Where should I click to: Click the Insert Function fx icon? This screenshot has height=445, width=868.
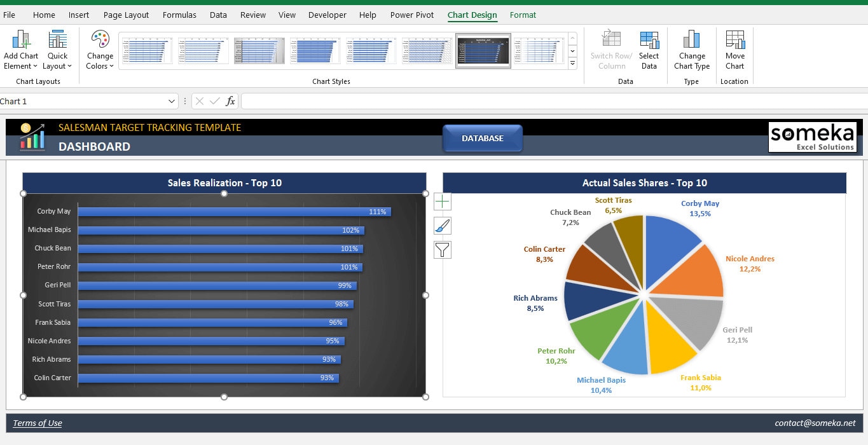click(230, 100)
